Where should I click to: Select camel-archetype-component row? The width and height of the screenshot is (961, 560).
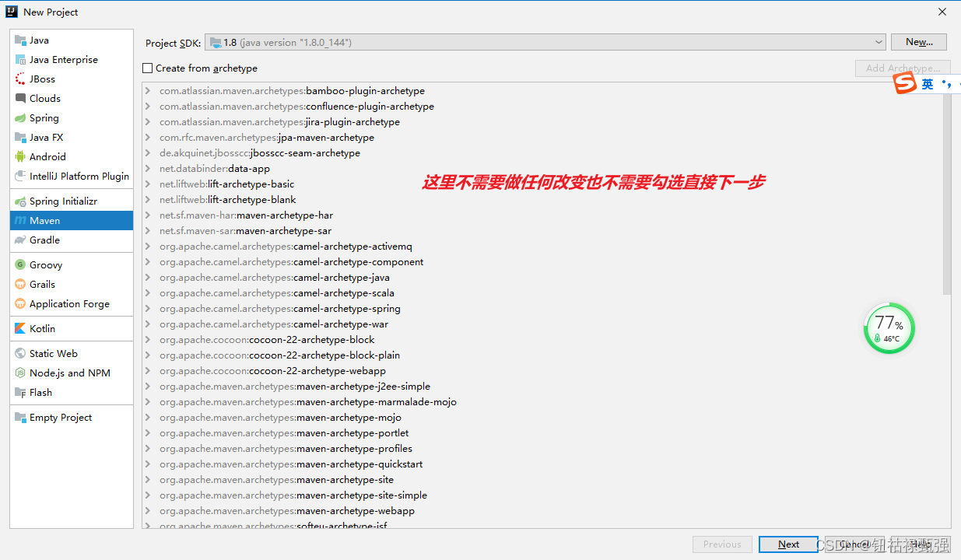click(542, 262)
